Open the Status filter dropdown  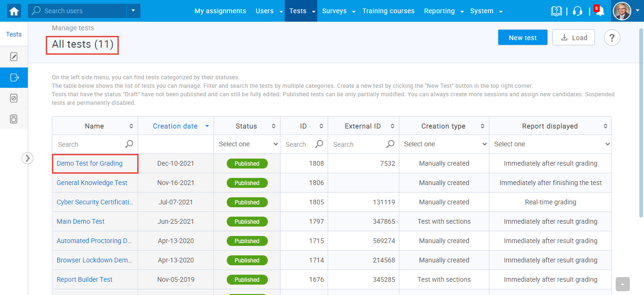pos(247,144)
